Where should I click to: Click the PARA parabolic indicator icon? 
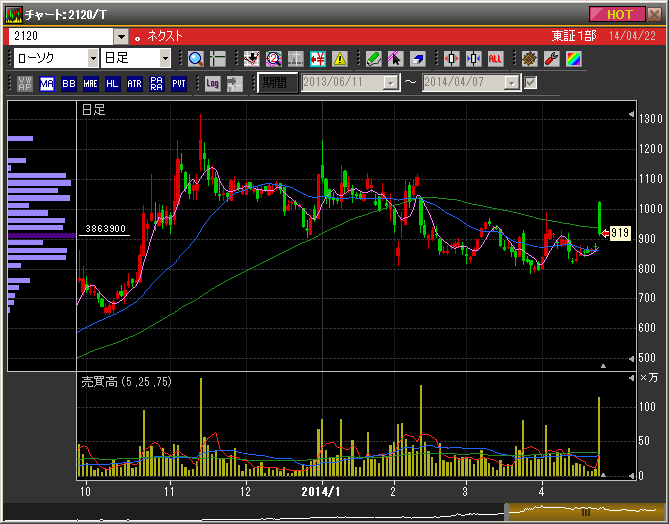pyautogui.click(x=157, y=83)
